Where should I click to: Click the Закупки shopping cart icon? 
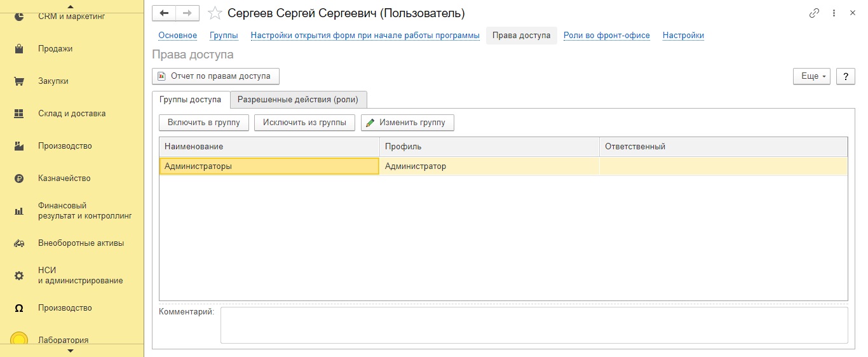click(19, 81)
